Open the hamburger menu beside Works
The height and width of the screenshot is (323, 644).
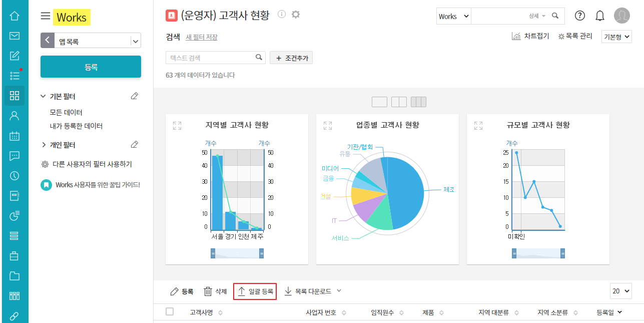click(x=46, y=17)
